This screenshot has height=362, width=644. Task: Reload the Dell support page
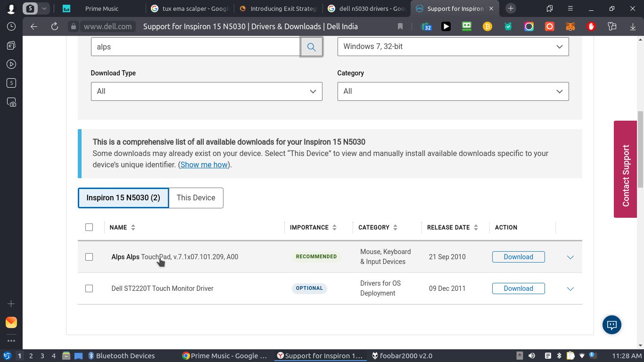(55, 26)
